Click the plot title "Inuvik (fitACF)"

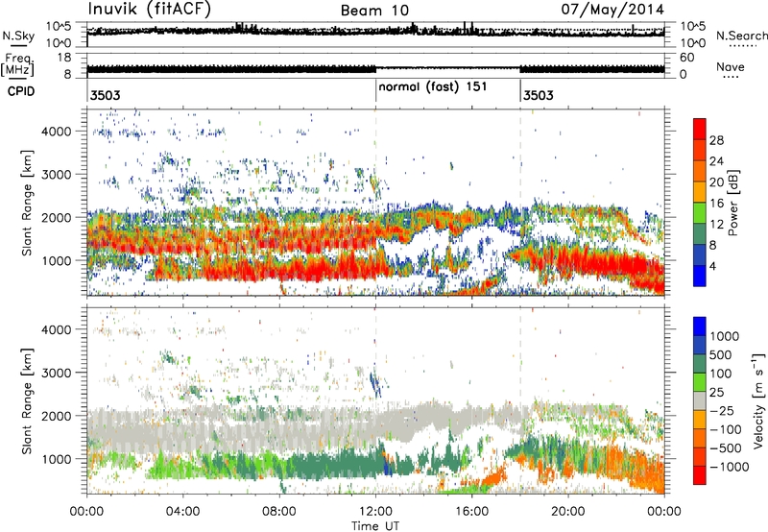coord(150,9)
